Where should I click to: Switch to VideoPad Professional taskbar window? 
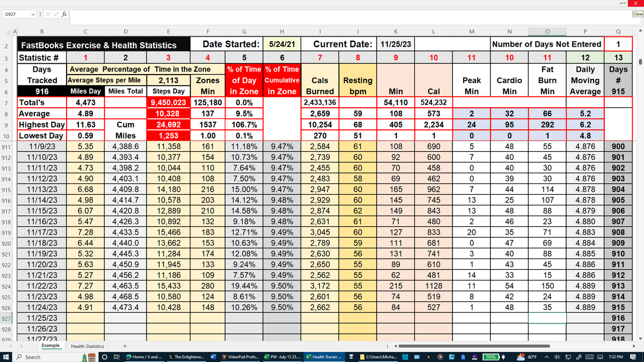[x=239, y=357]
